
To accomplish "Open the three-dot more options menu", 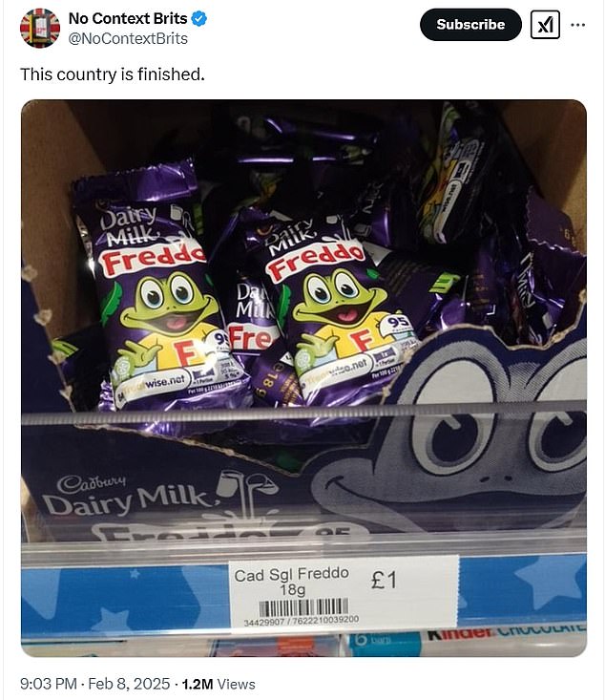I will (577, 25).
